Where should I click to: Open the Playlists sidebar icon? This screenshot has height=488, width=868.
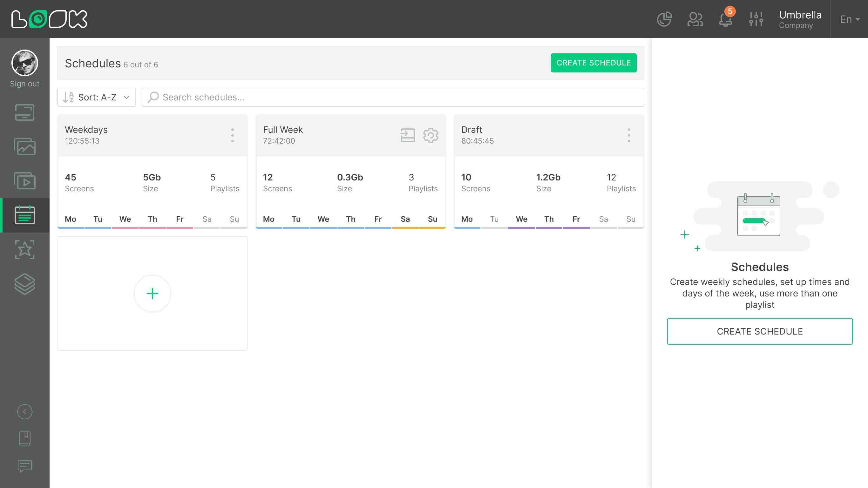click(24, 181)
